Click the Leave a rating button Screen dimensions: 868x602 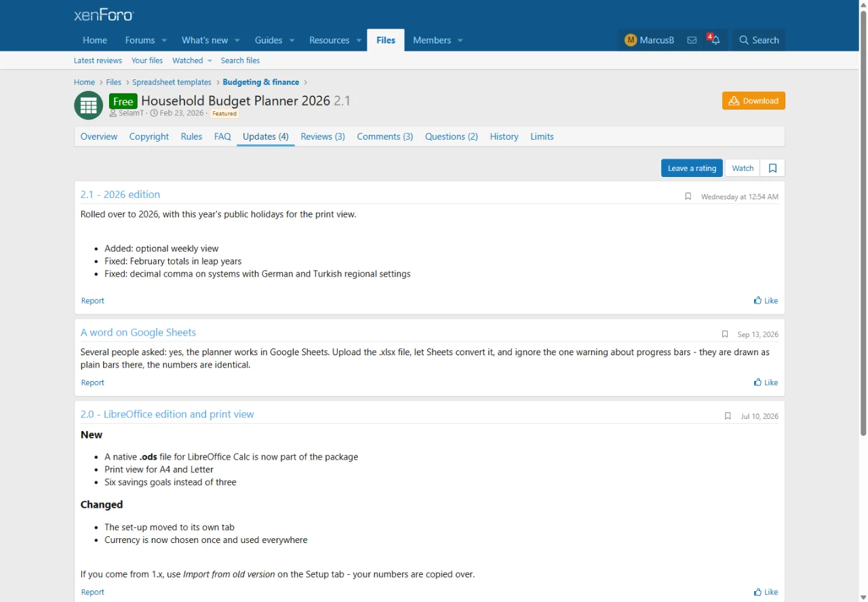692,168
